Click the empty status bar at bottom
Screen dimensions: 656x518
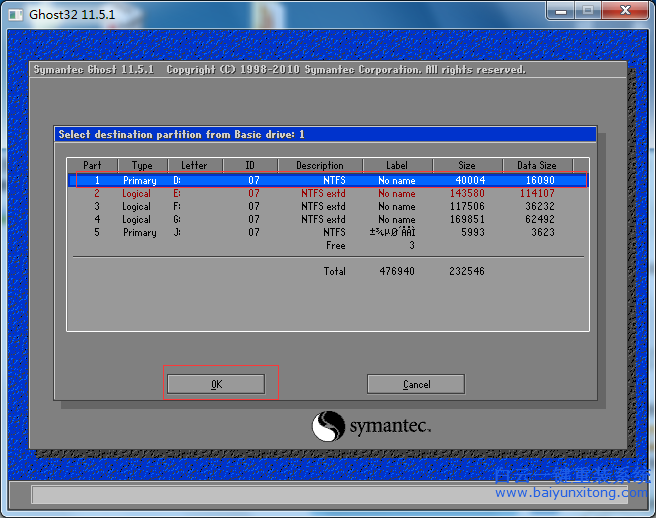coord(328,495)
